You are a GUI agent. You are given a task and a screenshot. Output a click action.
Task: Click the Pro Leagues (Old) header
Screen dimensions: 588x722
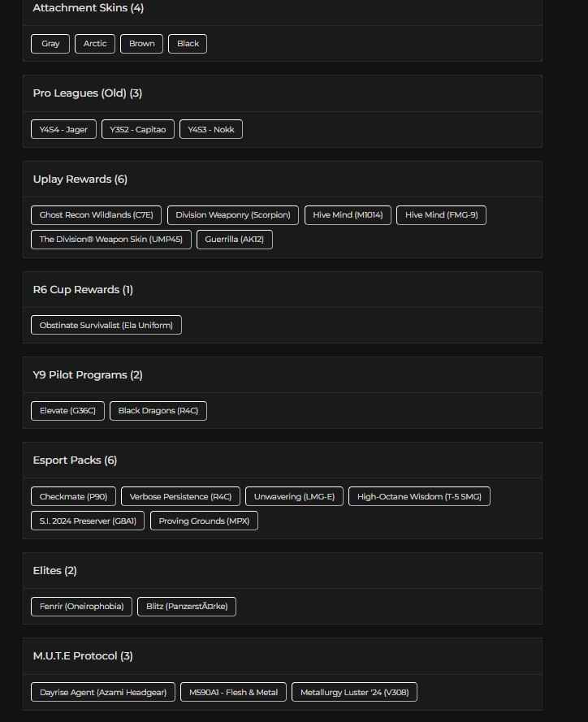coord(87,93)
